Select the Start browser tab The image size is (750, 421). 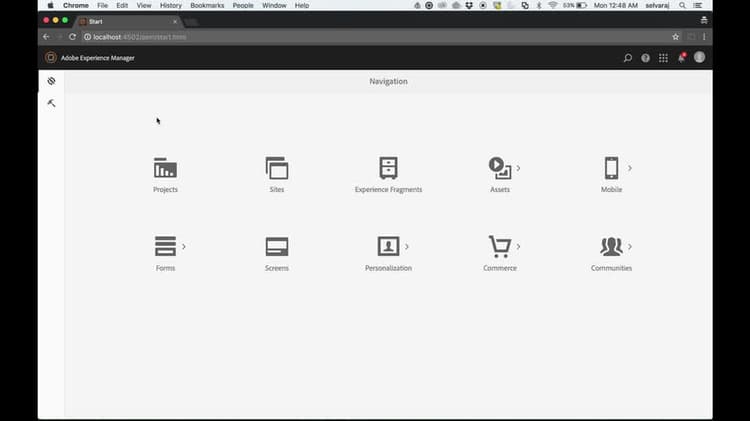coord(129,22)
